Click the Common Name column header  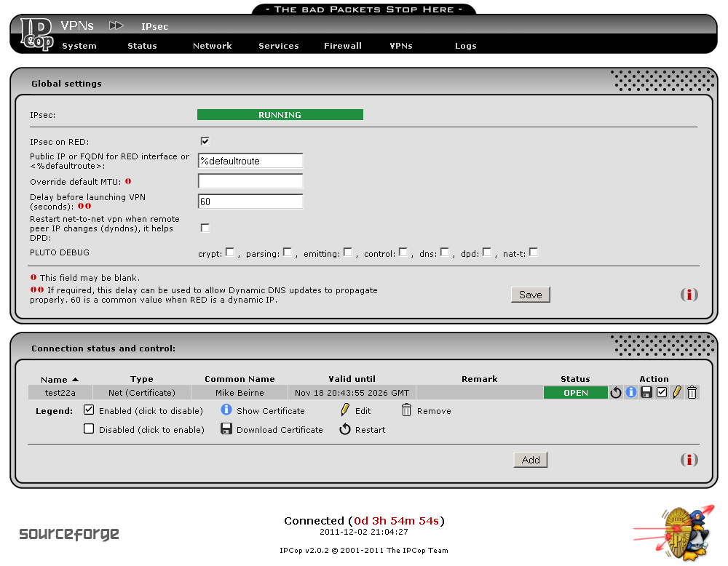click(240, 379)
